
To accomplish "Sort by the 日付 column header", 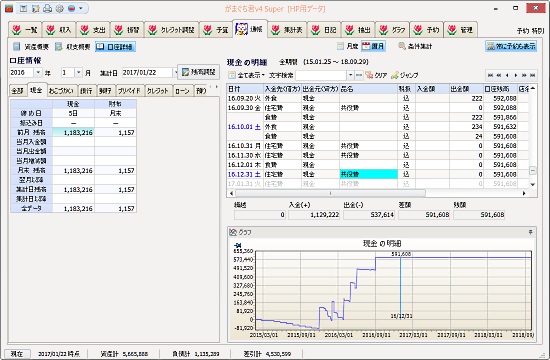I will (245, 89).
